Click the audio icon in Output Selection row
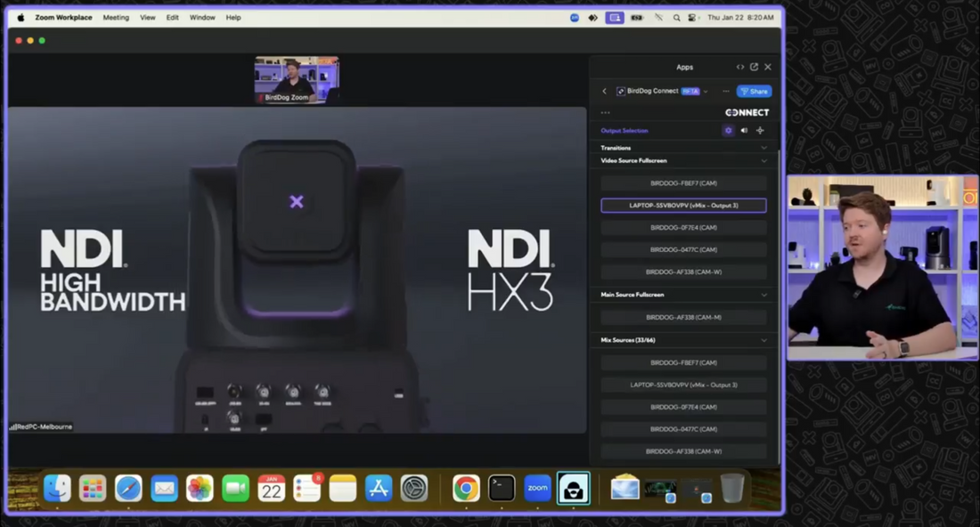Viewport: 980px width, 527px height. point(745,131)
